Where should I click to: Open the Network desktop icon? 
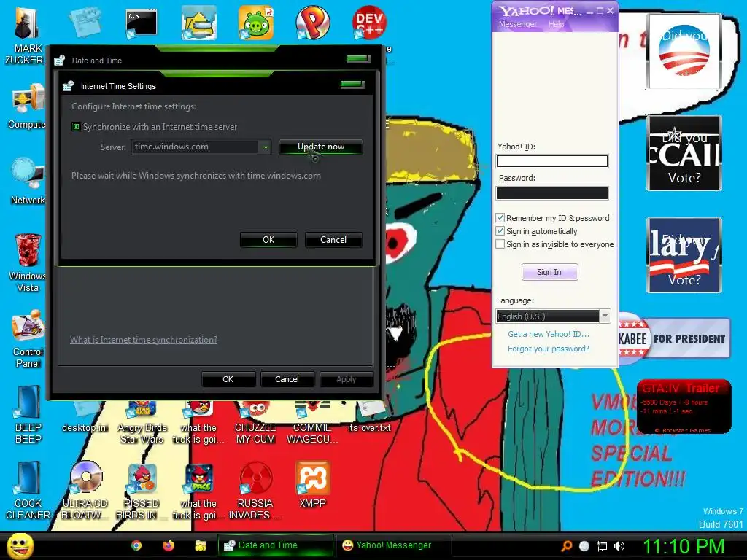pyautogui.click(x=27, y=174)
